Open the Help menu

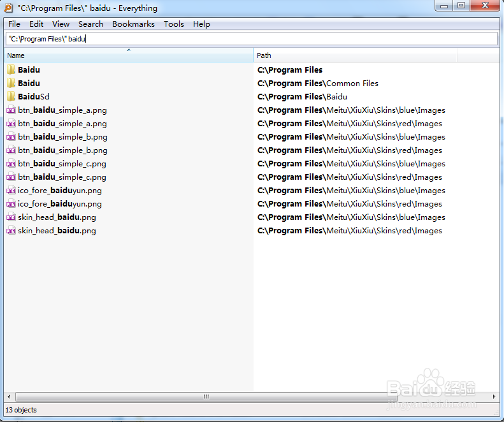tap(201, 24)
